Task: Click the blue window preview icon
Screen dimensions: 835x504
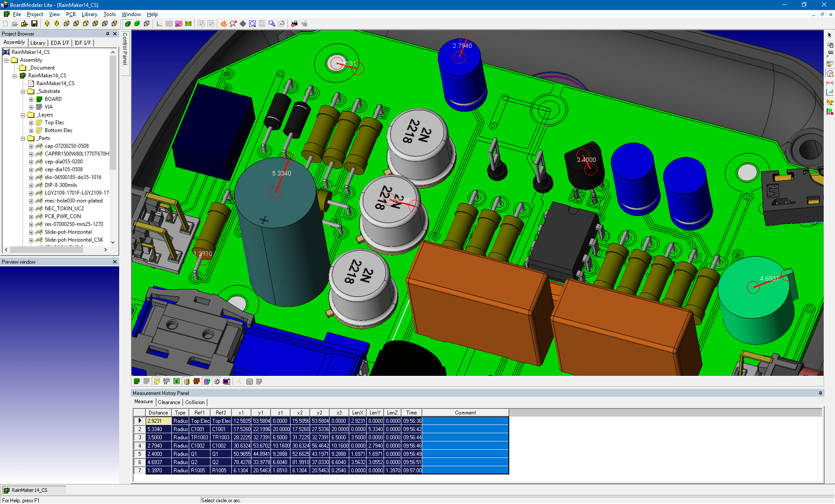Action: point(227,381)
